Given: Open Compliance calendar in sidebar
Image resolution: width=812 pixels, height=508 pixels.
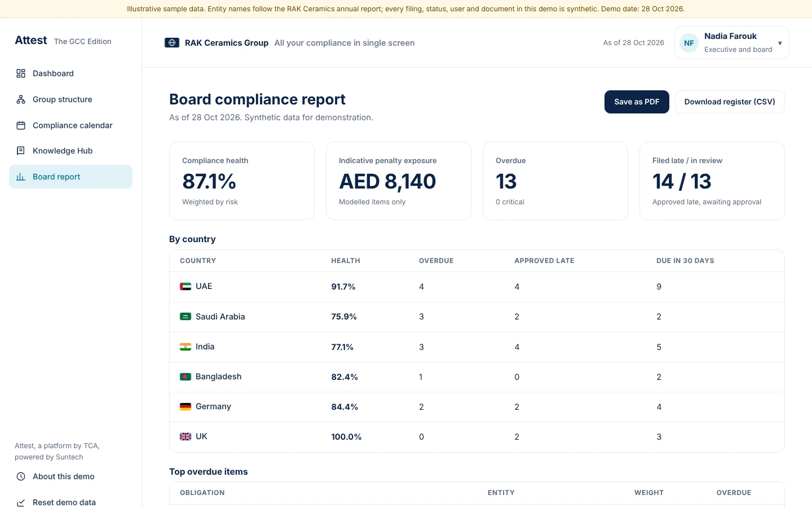Looking at the screenshot, I should click(x=70, y=125).
